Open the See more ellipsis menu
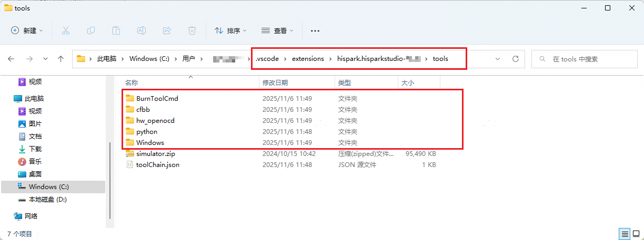 click(x=315, y=30)
